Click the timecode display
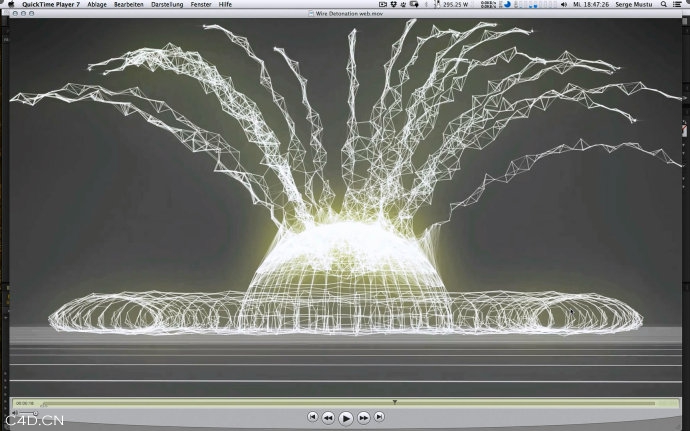690x431 pixels. coord(25,403)
